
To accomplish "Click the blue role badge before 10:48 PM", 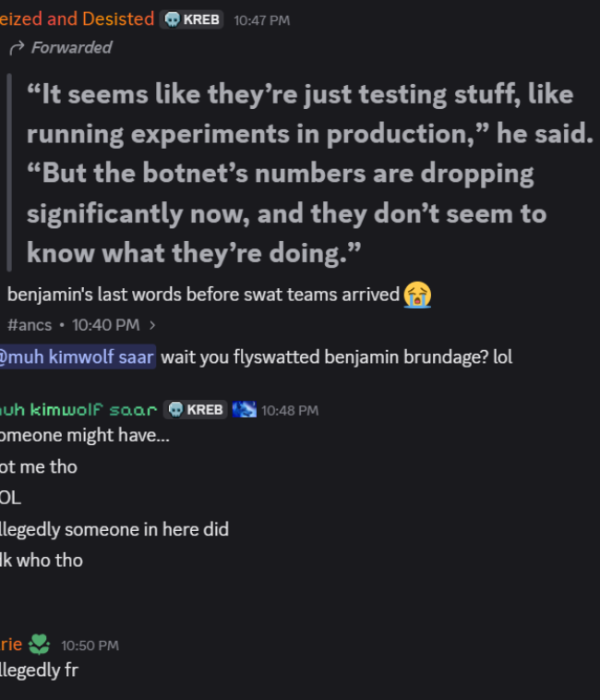I will [x=244, y=410].
